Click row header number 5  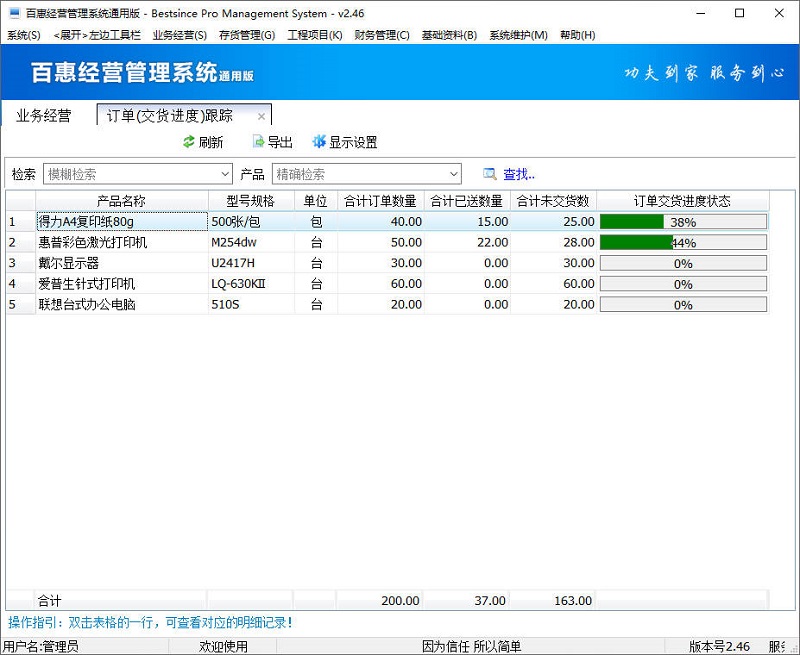pyautogui.click(x=20, y=305)
